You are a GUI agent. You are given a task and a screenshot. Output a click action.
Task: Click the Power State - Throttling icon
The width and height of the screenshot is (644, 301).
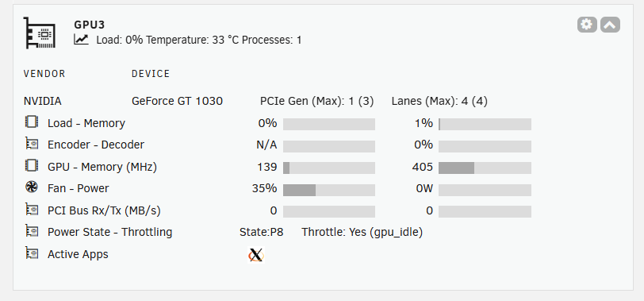(32, 230)
